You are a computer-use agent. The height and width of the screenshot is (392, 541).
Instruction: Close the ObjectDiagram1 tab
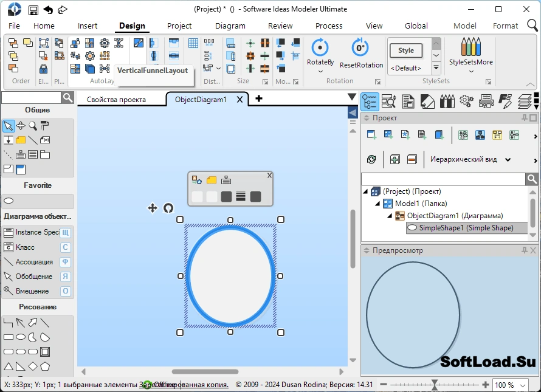[239, 100]
